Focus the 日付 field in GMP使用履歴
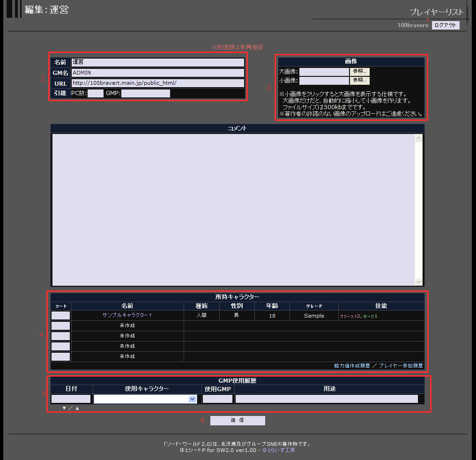The image size is (476, 460). 71,399
